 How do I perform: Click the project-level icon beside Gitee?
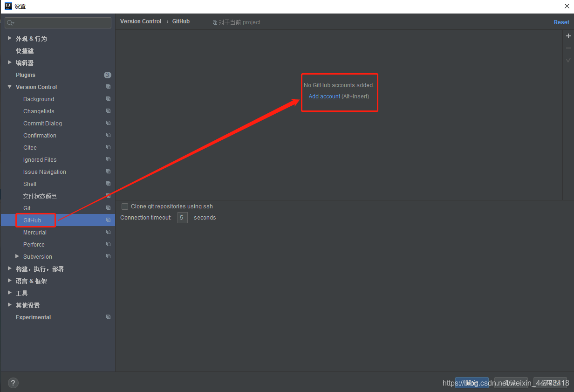click(x=108, y=147)
